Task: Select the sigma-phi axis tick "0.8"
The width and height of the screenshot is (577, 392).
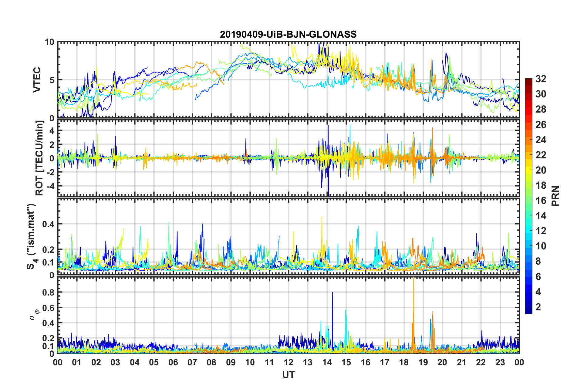Action: pos(48,292)
